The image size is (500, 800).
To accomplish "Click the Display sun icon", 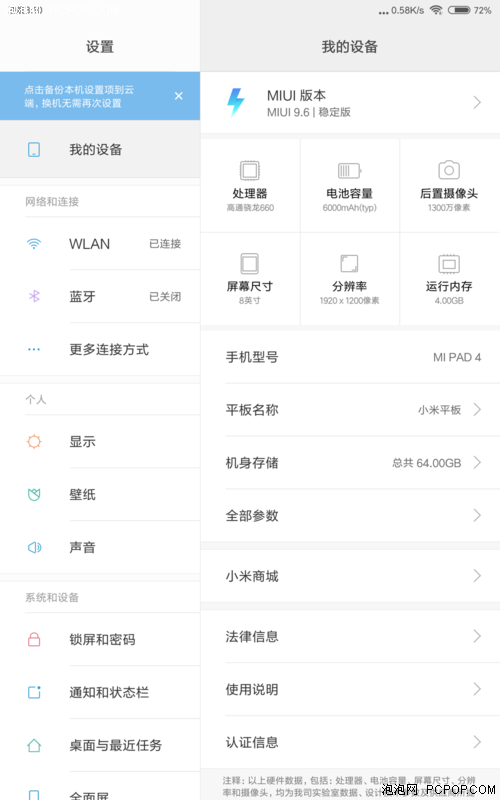I will pyautogui.click(x=34, y=441).
